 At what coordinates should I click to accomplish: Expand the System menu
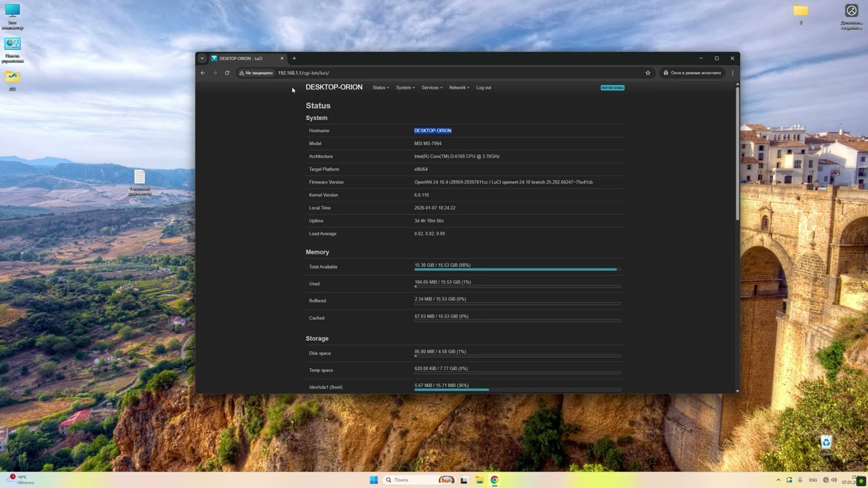pyautogui.click(x=405, y=87)
